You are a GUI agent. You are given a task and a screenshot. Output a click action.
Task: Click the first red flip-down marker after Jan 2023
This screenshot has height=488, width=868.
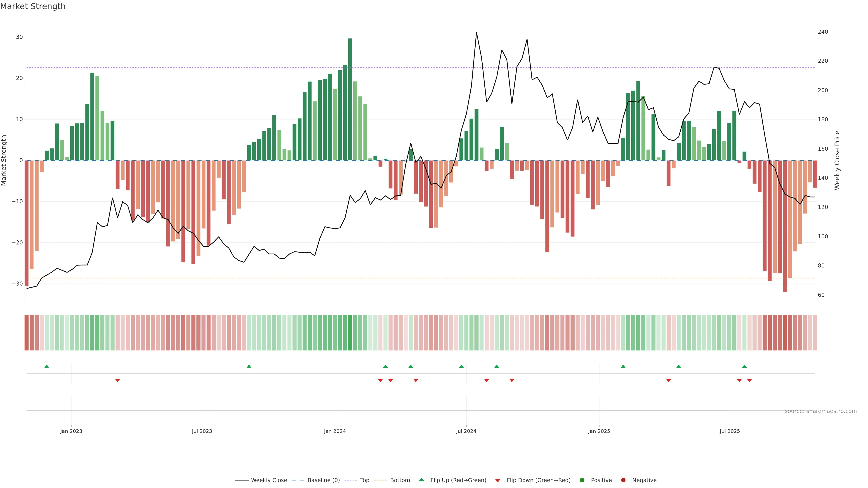118,380
